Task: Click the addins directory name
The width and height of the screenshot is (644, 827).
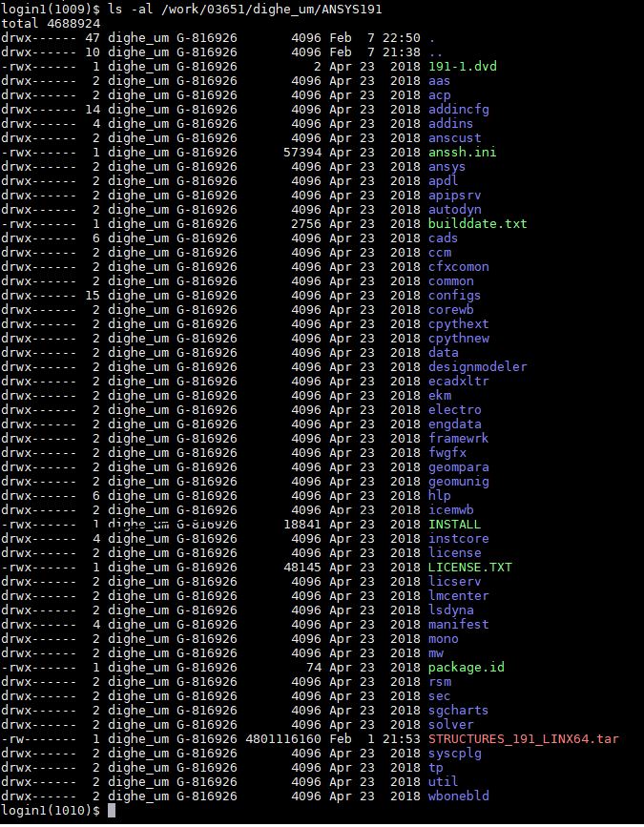Action: 451,123
